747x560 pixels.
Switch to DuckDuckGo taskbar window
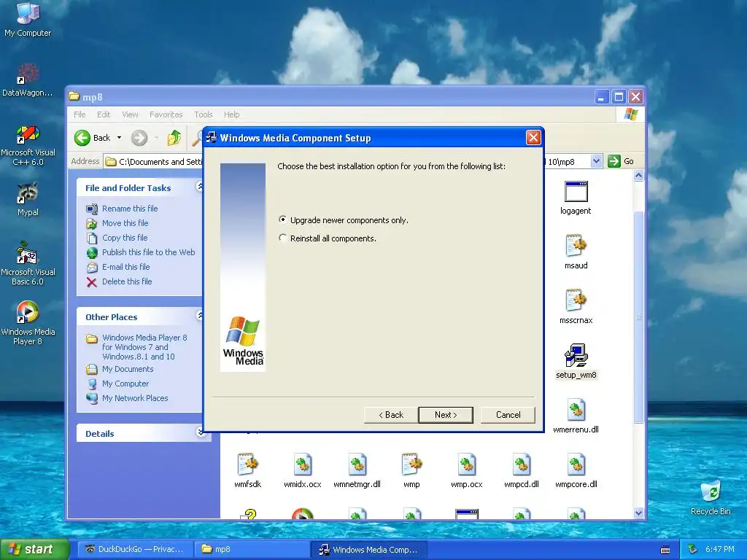coord(135,549)
